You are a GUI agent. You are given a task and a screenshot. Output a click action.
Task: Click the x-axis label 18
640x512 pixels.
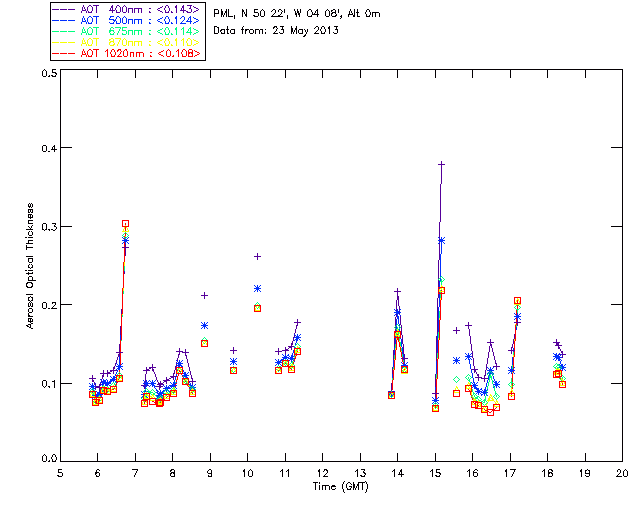547,473
